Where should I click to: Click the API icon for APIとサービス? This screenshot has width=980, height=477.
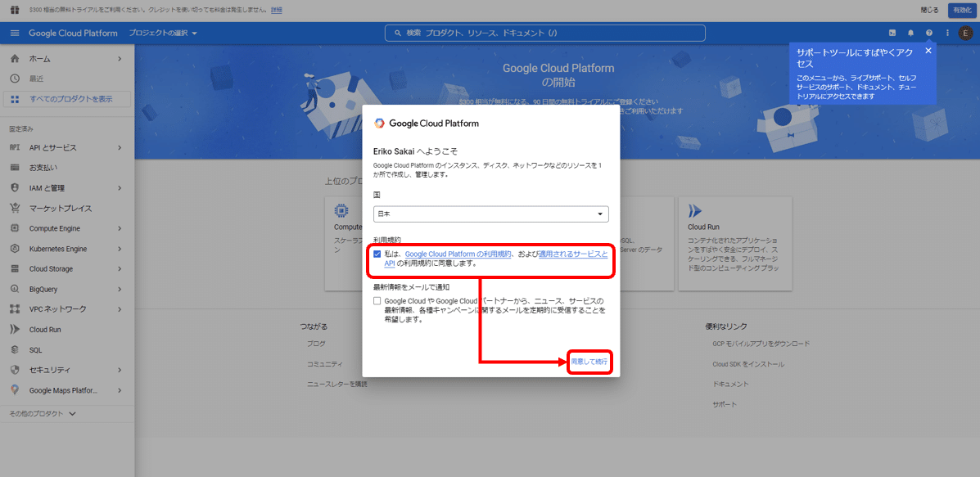15,148
